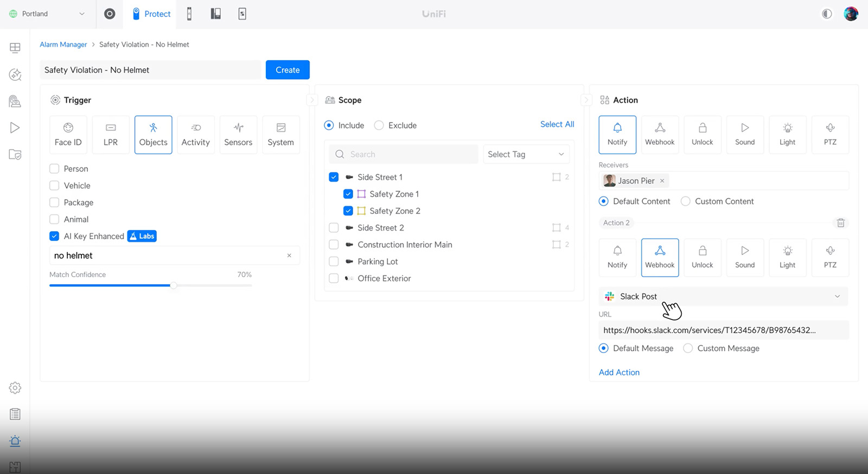Open the Select Tag dropdown
The height and width of the screenshot is (474, 868).
coord(526,155)
